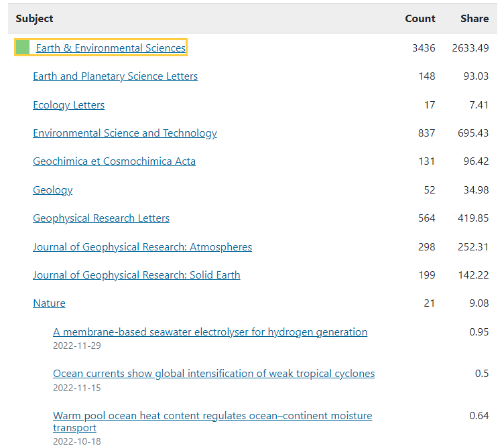This screenshot has height=448, width=504.
Task: Sort by the Share column header
Action: [475, 19]
